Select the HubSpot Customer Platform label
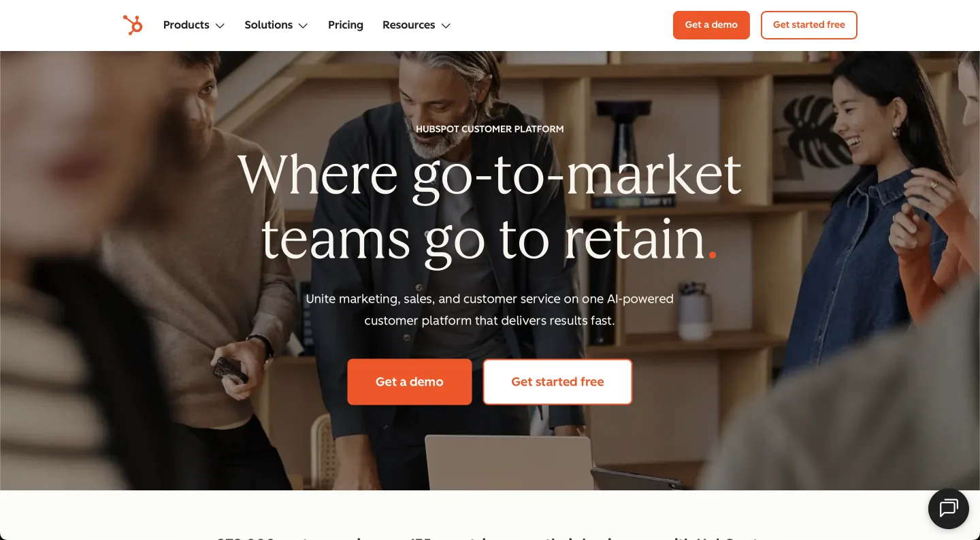Viewport: 980px width, 540px height. pyautogui.click(x=490, y=129)
